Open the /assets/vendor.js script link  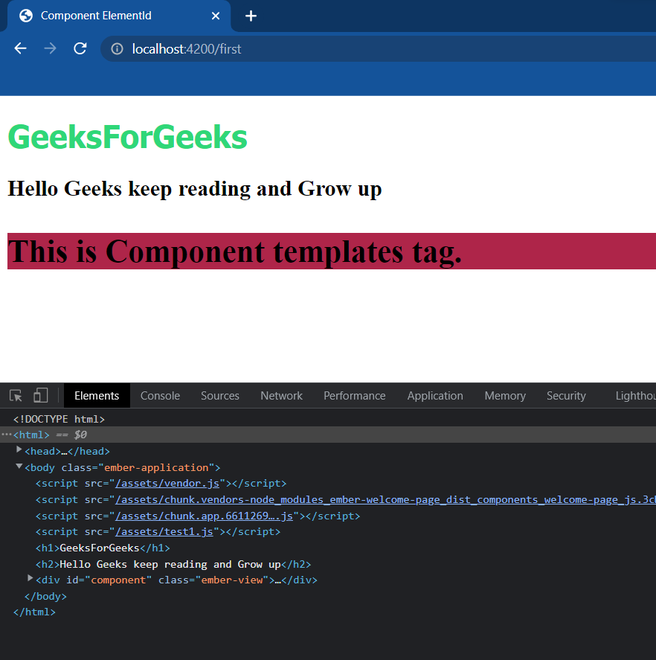tap(168, 483)
